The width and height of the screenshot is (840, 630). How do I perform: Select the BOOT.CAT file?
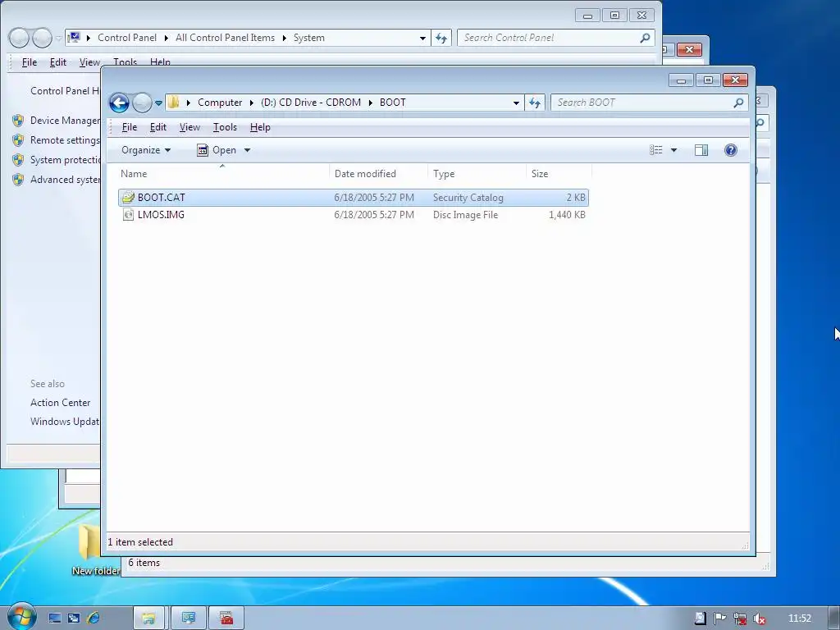pyautogui.click(x=354, y=198)
